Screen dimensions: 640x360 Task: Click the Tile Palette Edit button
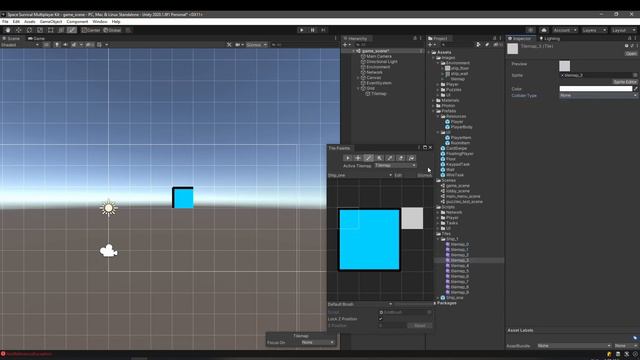(398, 175)
